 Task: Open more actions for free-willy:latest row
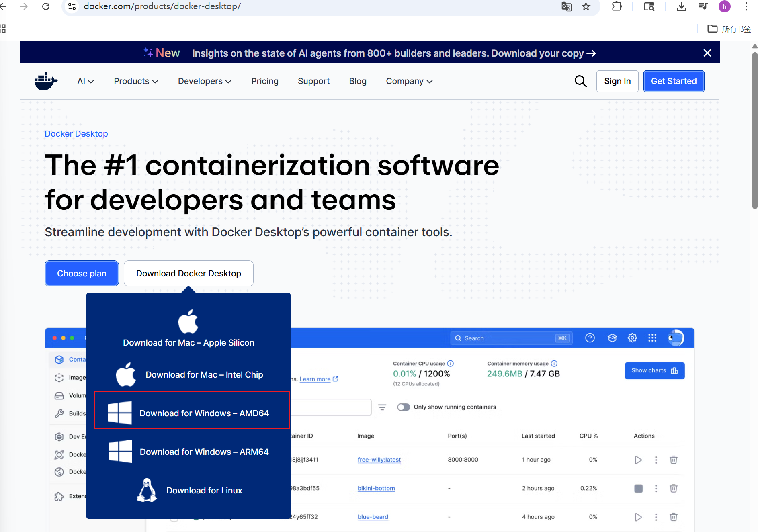click(x=656, y=460)
